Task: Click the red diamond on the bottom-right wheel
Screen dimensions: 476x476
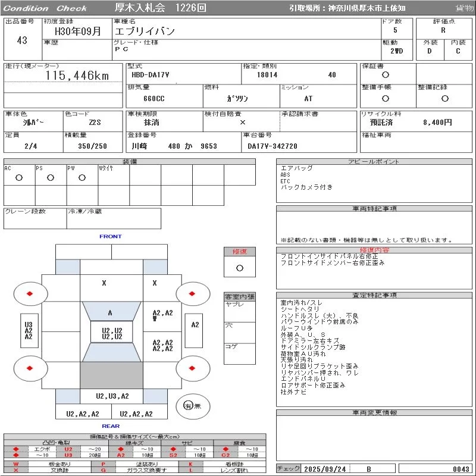Action: coord(193,368)
